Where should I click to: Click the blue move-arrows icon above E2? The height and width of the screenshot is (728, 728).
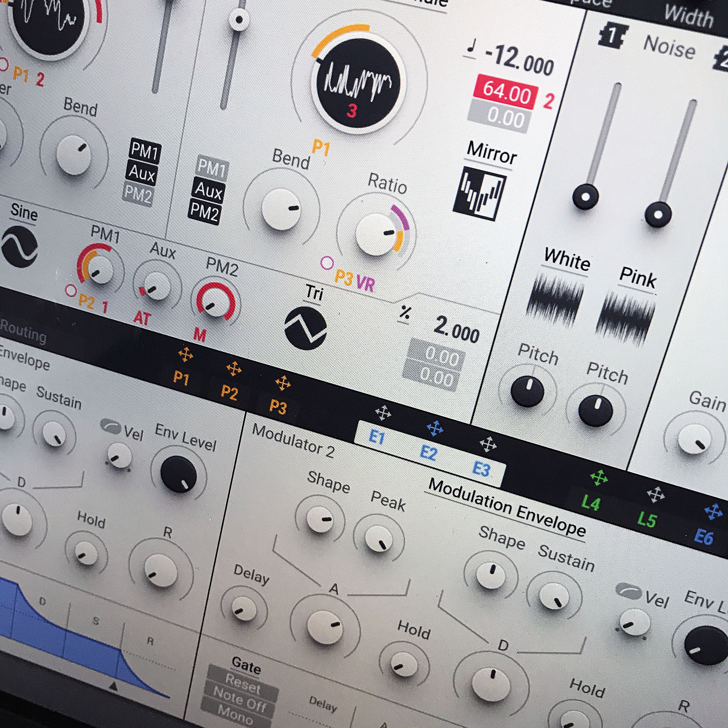tap(435, 428)
